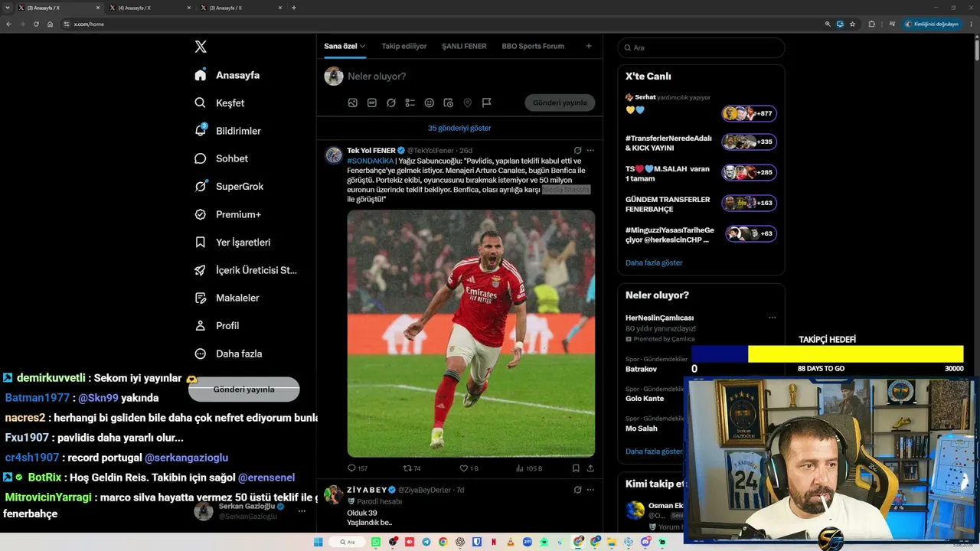
Task: Open Chrome extensions menu
Action: pos(871,24)
